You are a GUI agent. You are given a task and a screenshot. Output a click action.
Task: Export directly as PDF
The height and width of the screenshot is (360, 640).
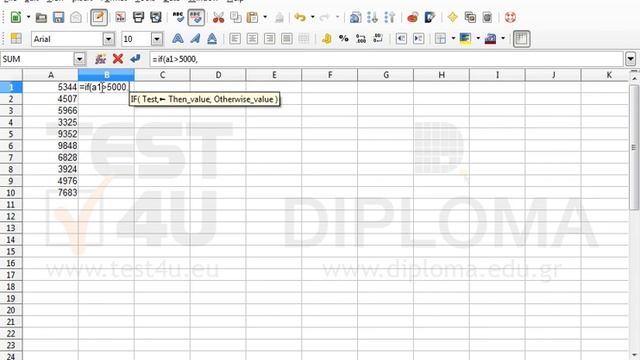click(120, 18)
